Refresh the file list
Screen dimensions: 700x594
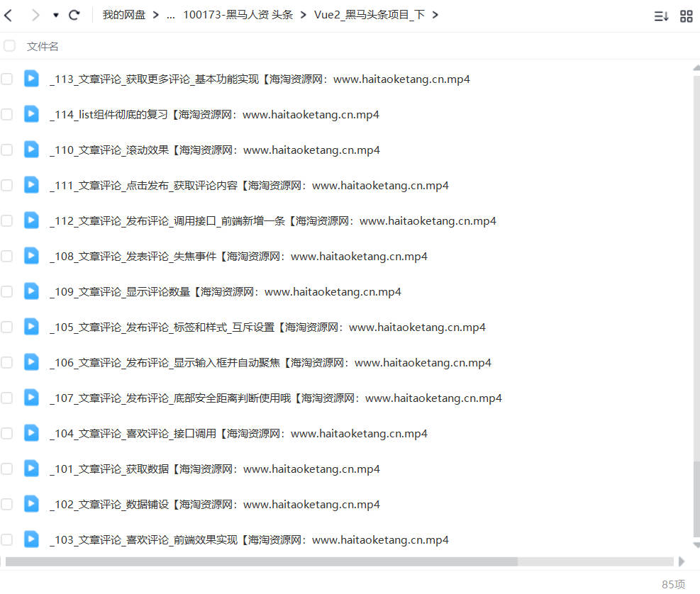point(74,15)
